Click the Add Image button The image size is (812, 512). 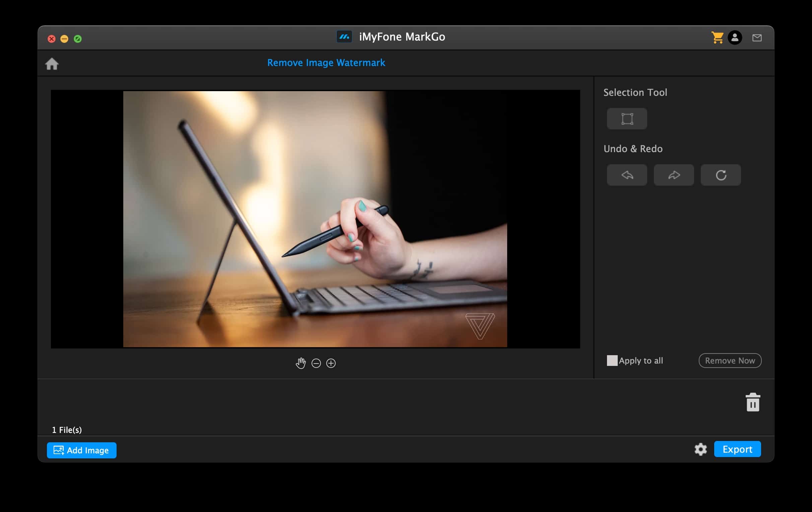(82, 450)
